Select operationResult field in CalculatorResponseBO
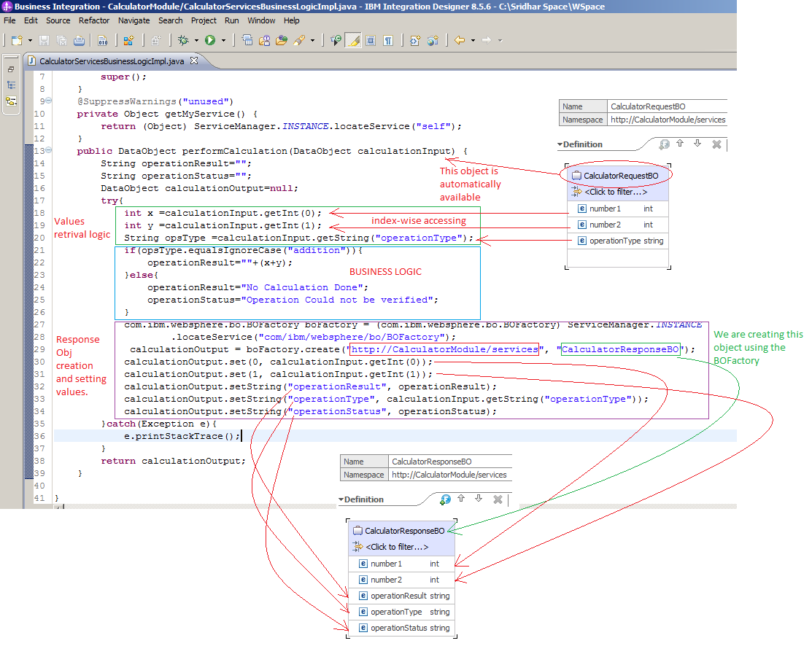The height and width of the screenshot is (646, 812). [402, 596]
